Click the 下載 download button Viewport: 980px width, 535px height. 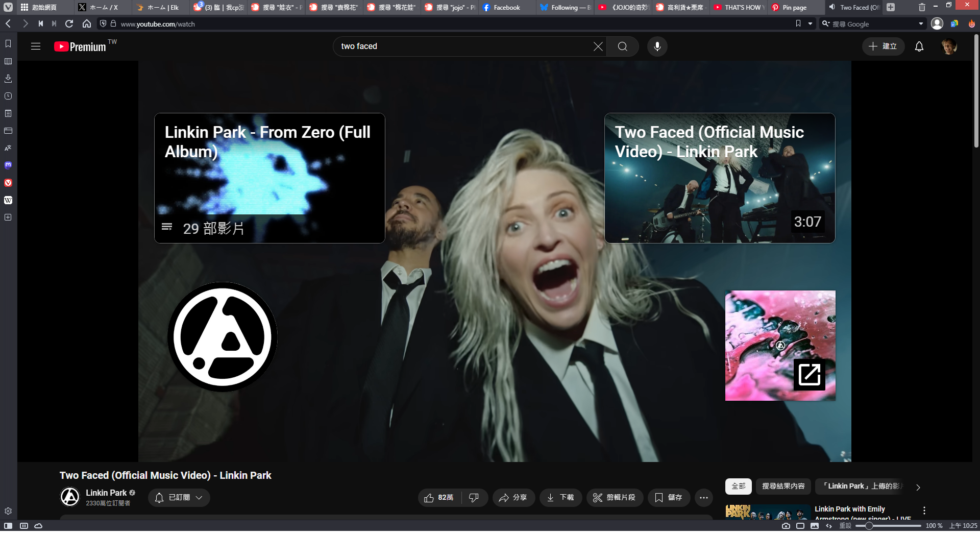560,497
